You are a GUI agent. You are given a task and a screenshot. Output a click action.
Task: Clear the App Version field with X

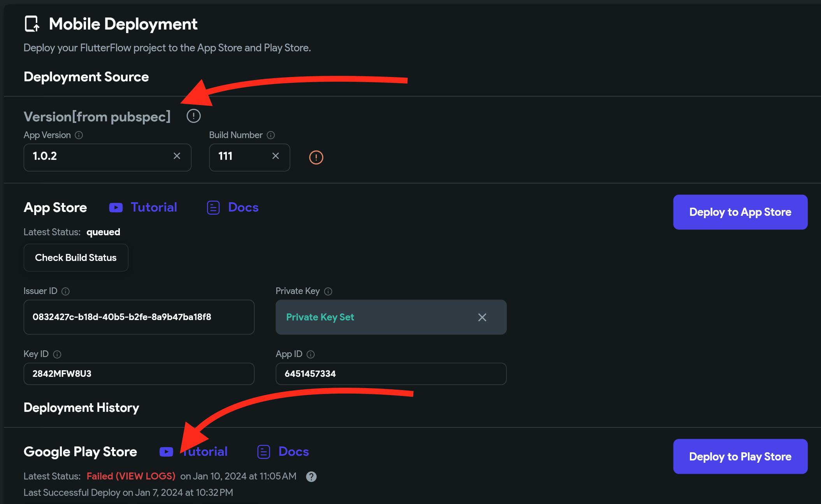[x=177, y=156]
